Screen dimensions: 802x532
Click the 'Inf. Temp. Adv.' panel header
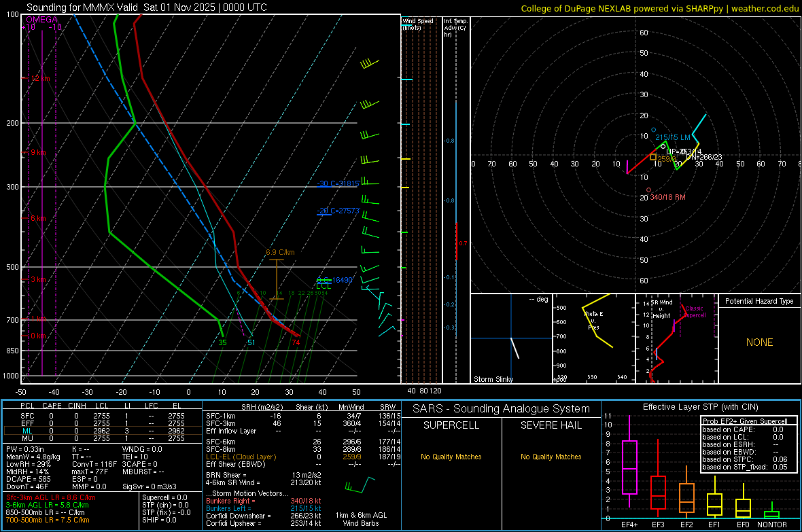(455, 28)
